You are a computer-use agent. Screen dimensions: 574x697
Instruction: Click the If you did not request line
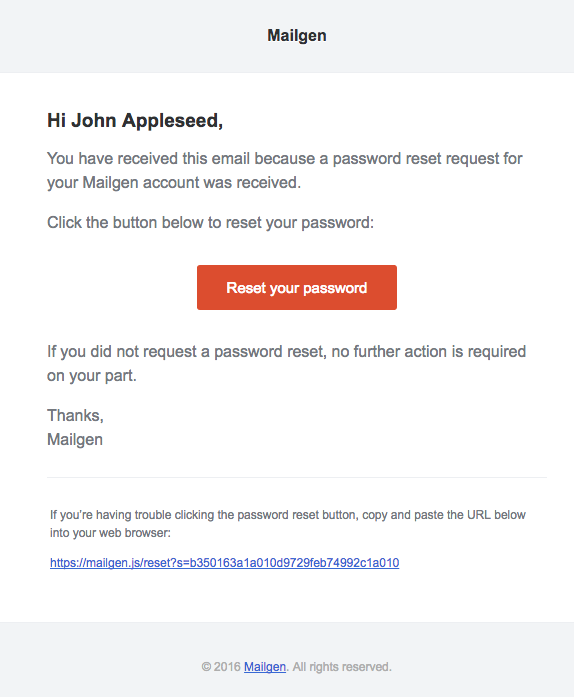(x=286, y=352)
